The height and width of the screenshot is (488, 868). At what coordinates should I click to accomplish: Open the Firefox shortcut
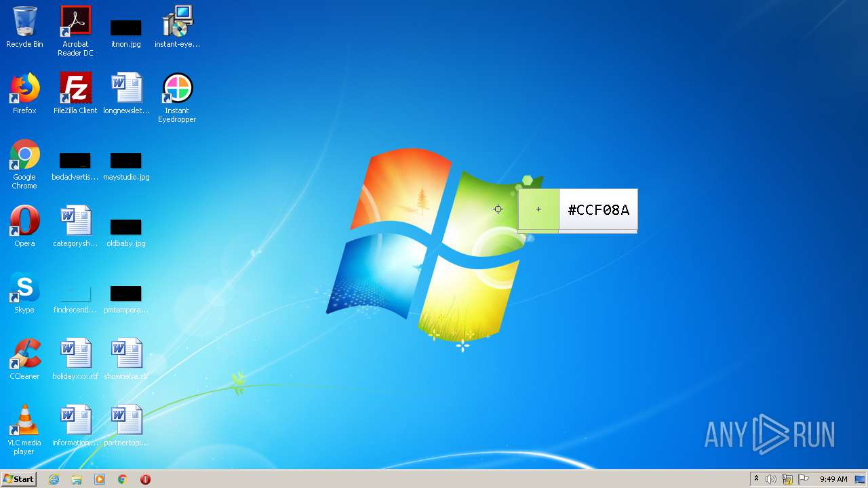24,94
